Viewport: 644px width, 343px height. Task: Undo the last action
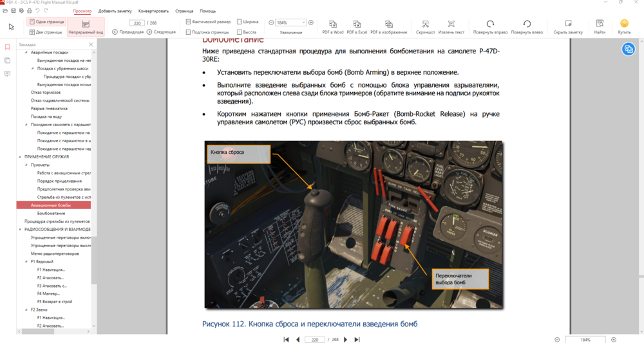(x=37, y=11)
